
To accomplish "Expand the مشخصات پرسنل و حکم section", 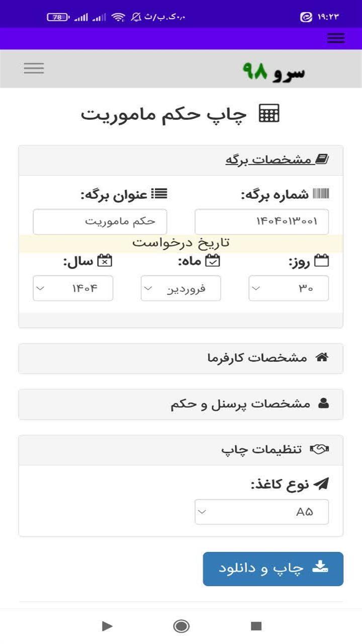I will tap(181, 404).
